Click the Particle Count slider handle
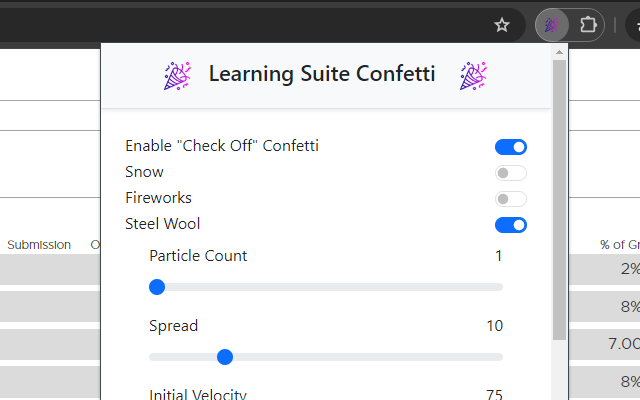Image resolution: width=640 pixels, height=400 pixels. [x=156, y=287]
